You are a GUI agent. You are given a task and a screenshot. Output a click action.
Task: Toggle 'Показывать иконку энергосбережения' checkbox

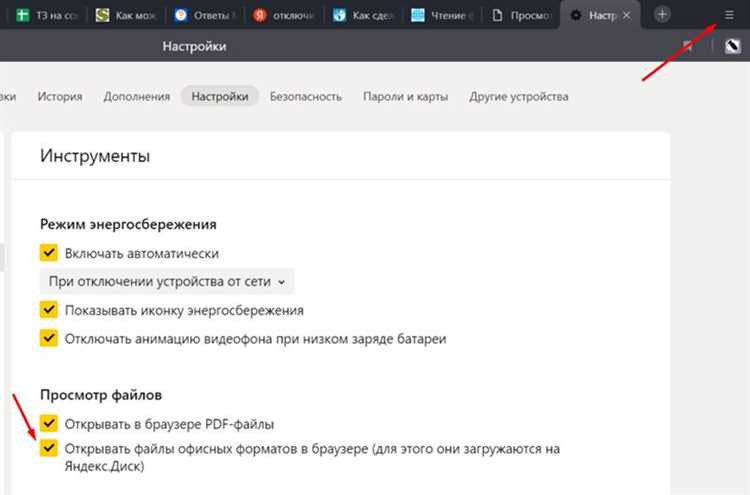coord(49,310)
